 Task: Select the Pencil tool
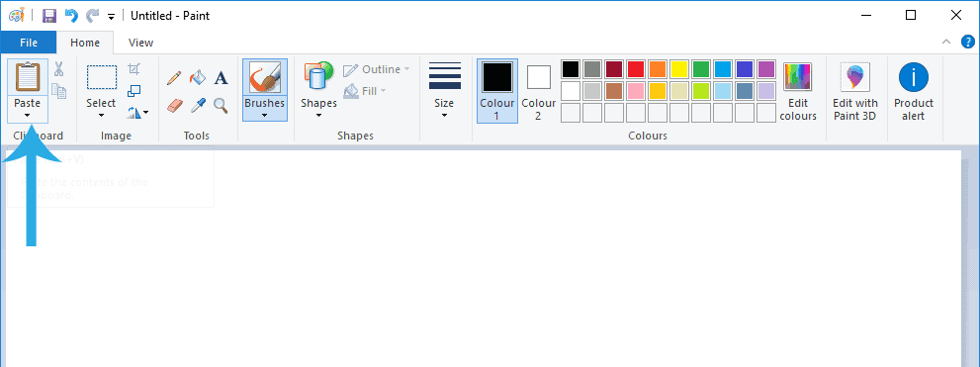pyautogui.click(x=174, y=78)
